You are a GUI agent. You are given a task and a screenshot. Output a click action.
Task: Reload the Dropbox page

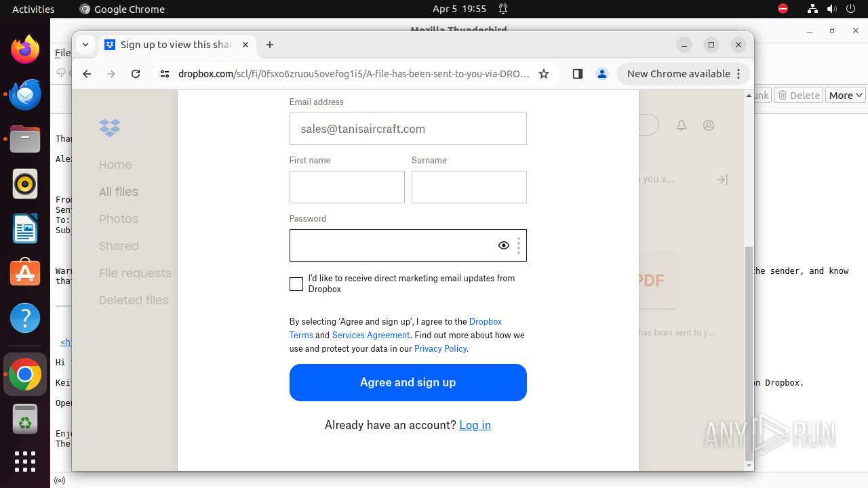click(136, 74)
